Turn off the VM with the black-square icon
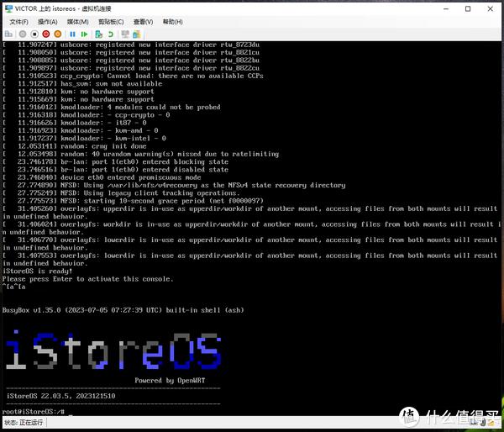Viewport: 504px width, 432px height. pos(34,34)
